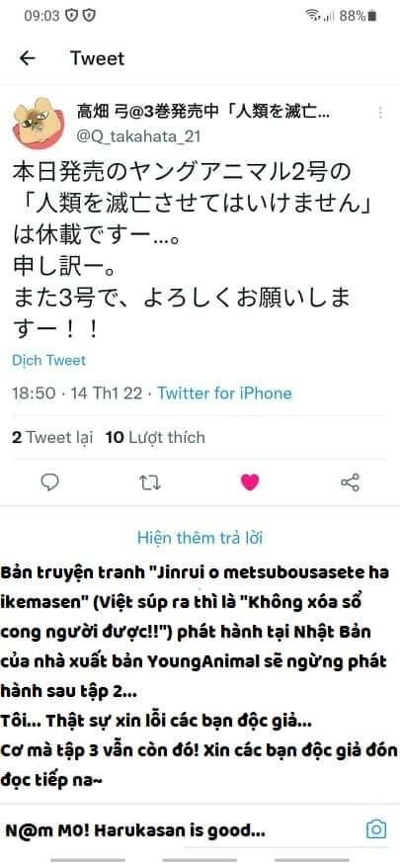View the 2 Tweet lại list

52,437
